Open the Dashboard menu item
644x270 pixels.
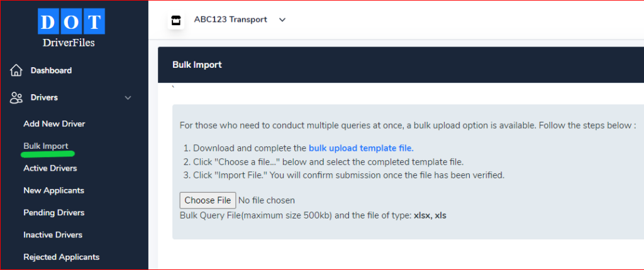coord(51,70)
